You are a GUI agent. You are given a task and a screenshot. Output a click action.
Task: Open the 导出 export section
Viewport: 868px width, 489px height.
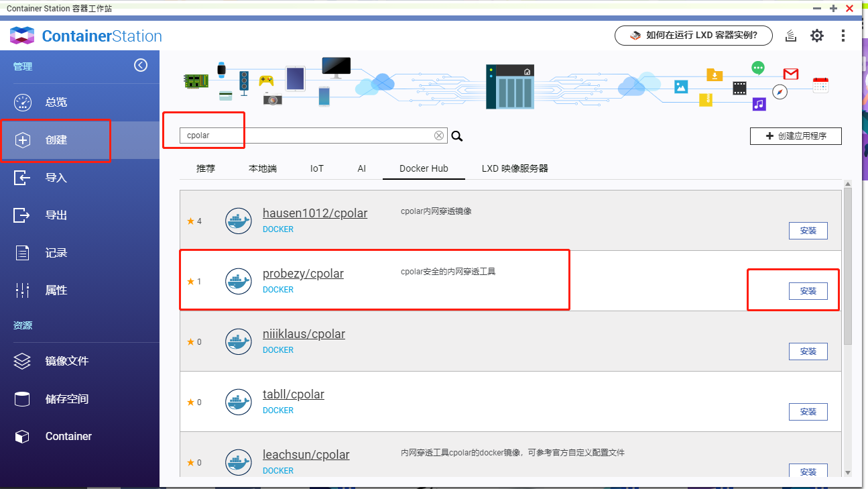pyautogui.click(x=80, y=215)
